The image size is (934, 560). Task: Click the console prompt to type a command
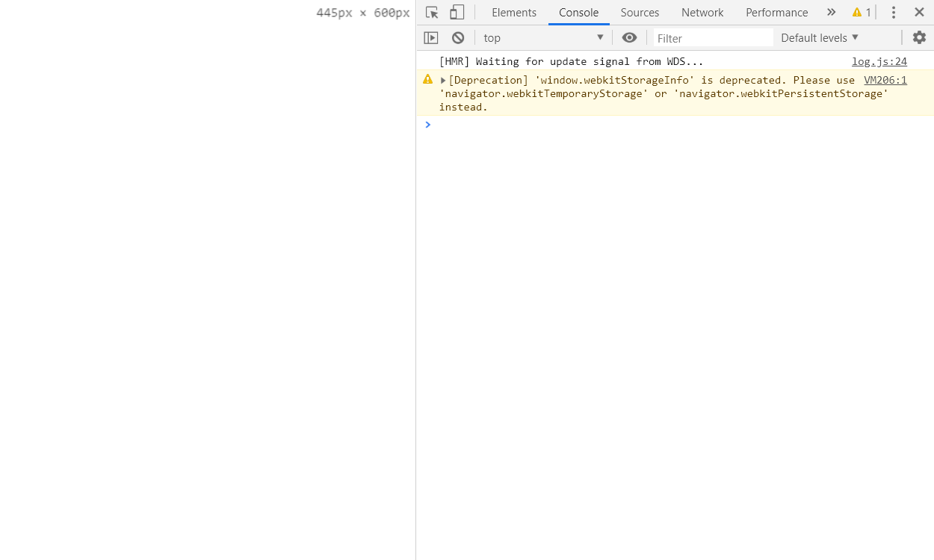[523, 125]
